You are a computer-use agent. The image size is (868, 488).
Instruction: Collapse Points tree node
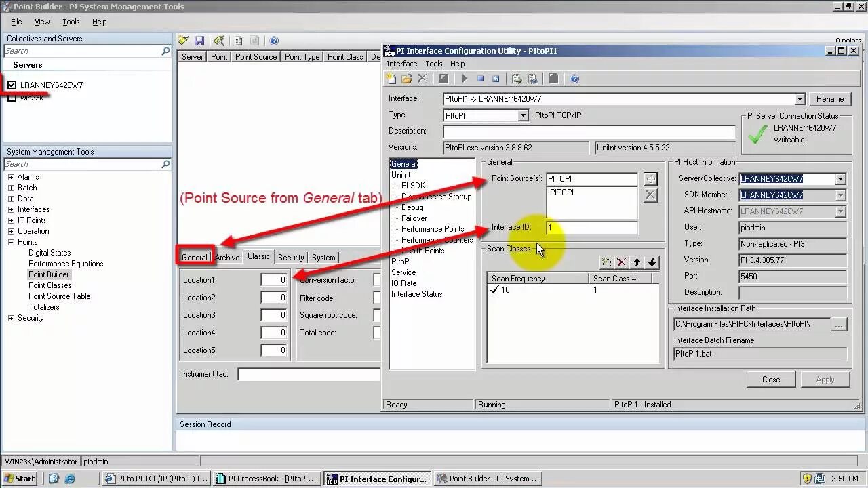[x=11, y=242]
